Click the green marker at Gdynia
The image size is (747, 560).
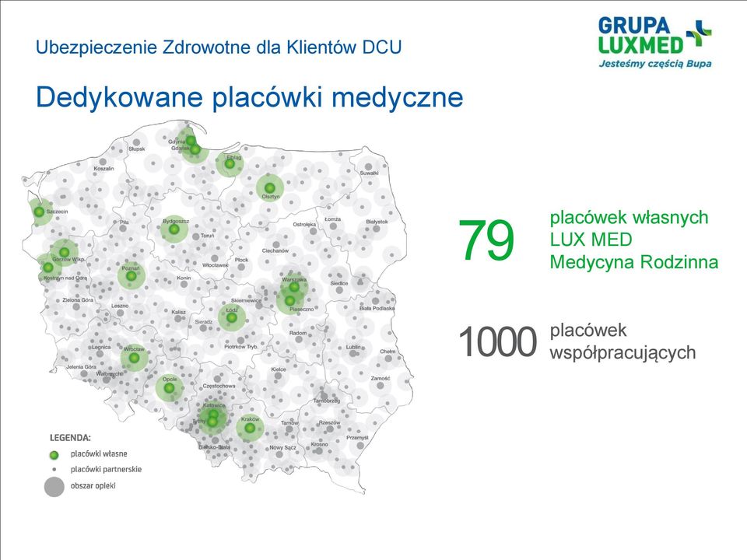coord(190,141)
